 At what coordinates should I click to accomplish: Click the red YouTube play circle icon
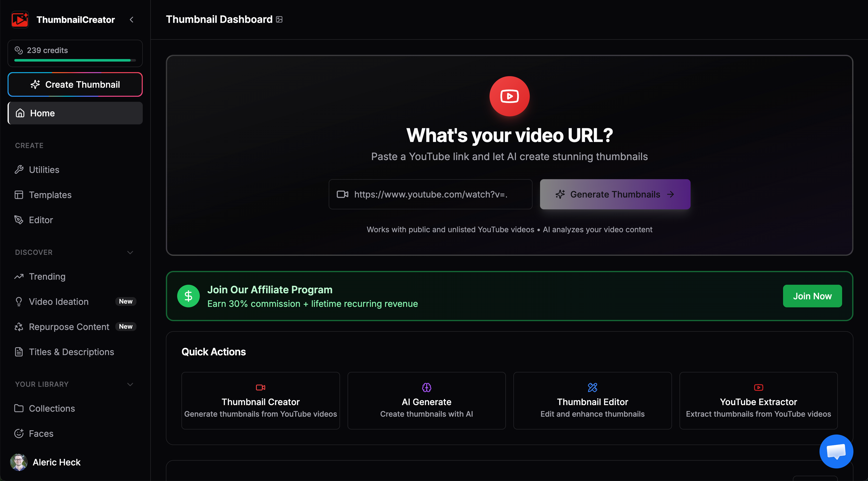[509, 97]
